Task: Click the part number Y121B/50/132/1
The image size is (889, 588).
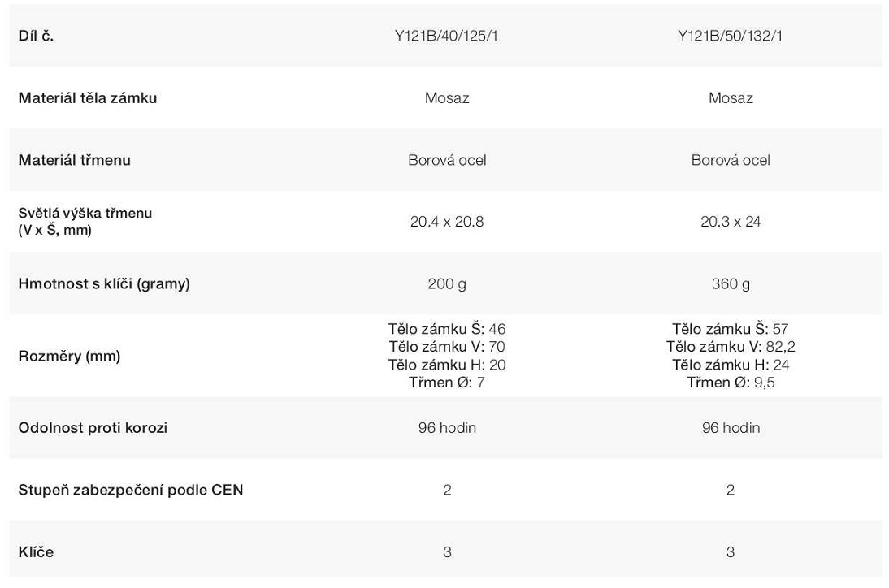Action: (730, 36)
